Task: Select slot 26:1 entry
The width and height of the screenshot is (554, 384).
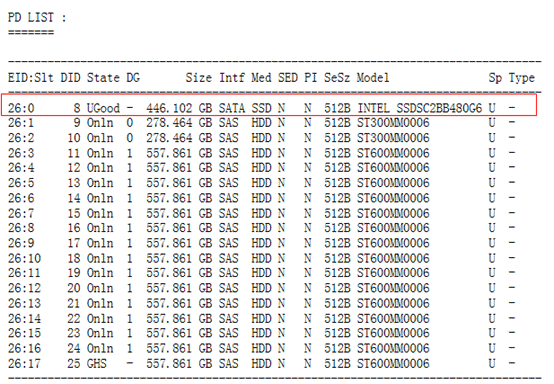Action: click(x=21, y=123)
